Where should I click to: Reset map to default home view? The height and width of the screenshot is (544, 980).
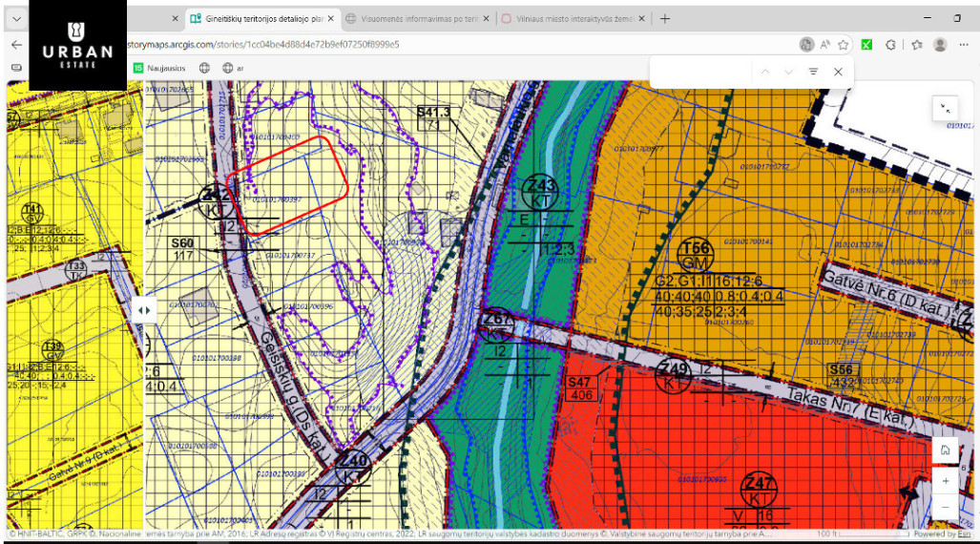coord(945,450)
